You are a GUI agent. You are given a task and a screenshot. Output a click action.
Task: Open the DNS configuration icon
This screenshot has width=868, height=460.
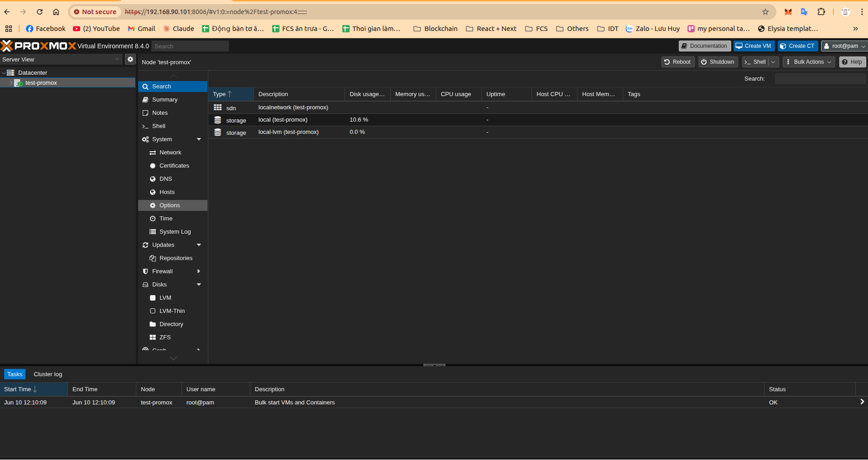153,179
